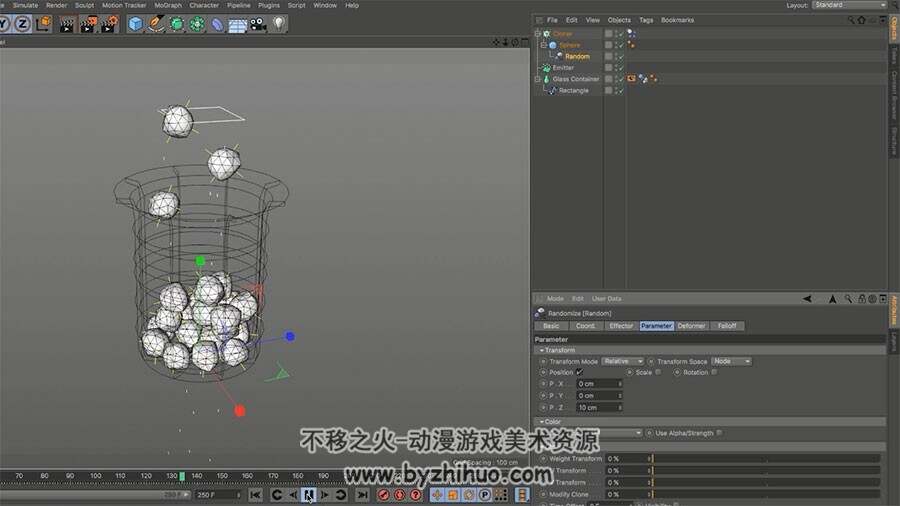Screen dimensions: 900x506
Task: Open the Floor environment tool
Action: [x=237, y=25]
